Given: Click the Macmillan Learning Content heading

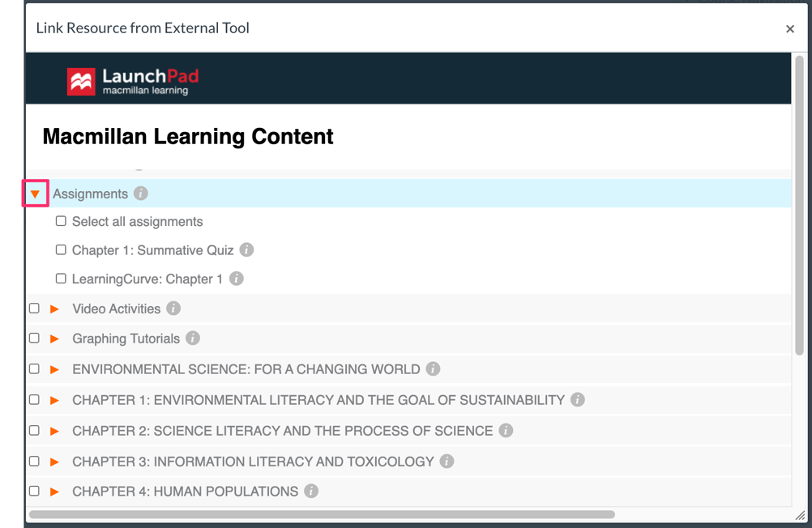Looking at the screenshot, I should point(188,136).
